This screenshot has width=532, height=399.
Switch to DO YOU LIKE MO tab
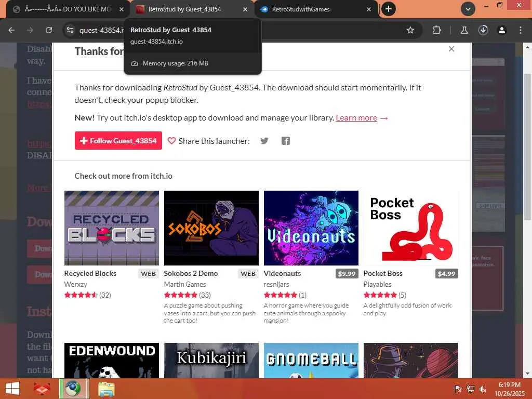pos(68,9)
